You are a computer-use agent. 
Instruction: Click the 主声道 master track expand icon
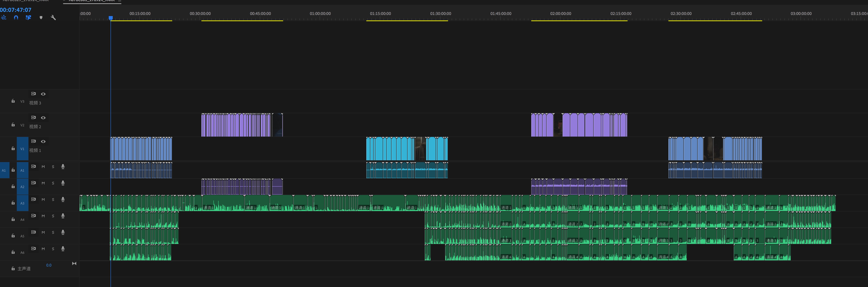coord(74,263)
